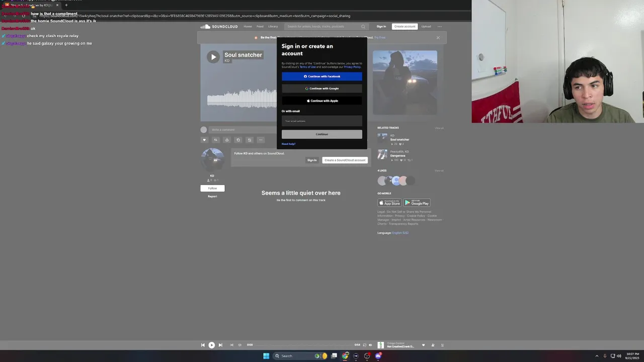Skip to previous track in player bar

[203, 345]
